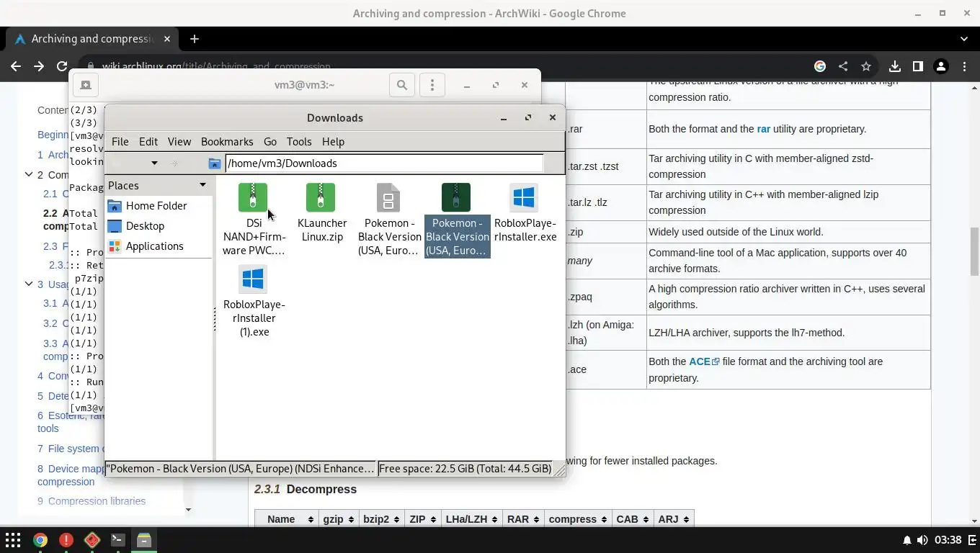Go back in Chrome
Viewport: 980px width, 553px height.
click(16, 66)
